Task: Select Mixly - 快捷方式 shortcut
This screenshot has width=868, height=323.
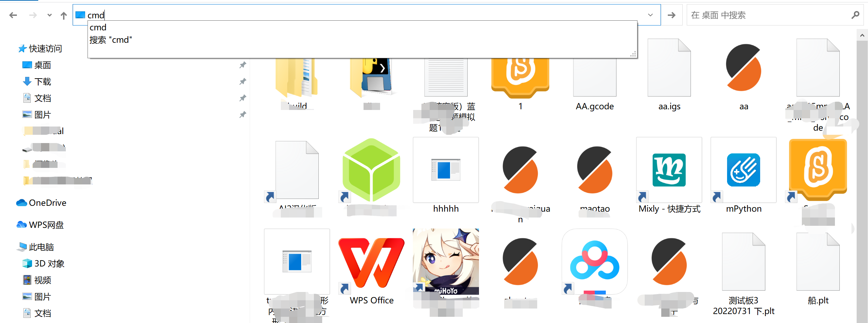Action: click(669, 175)
